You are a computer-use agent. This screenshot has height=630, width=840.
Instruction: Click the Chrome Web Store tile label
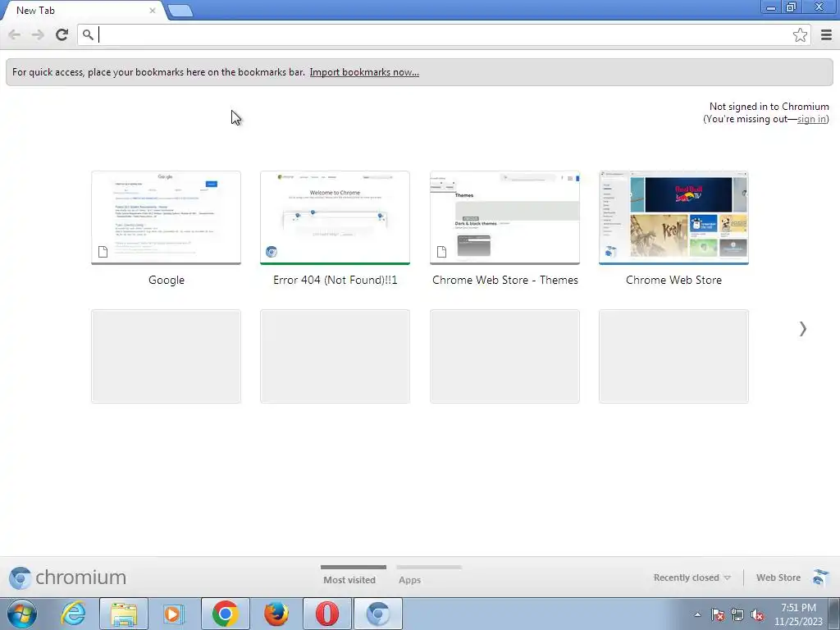tap(673, 280)
